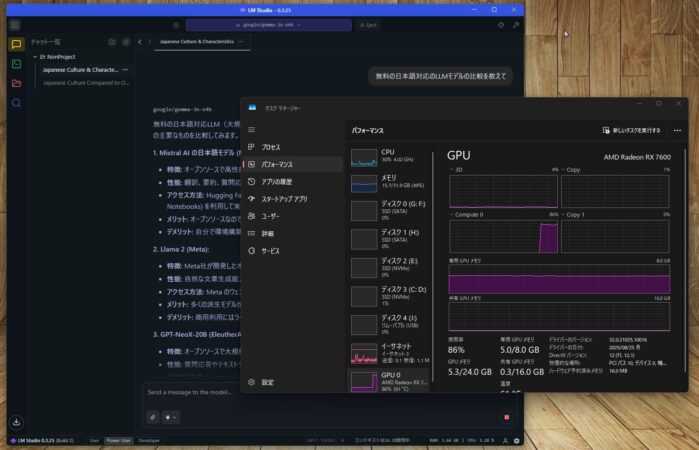
Task: Open Task Manager's more options ellipsis
Action: pyautogui.click(x=677, y=130)
